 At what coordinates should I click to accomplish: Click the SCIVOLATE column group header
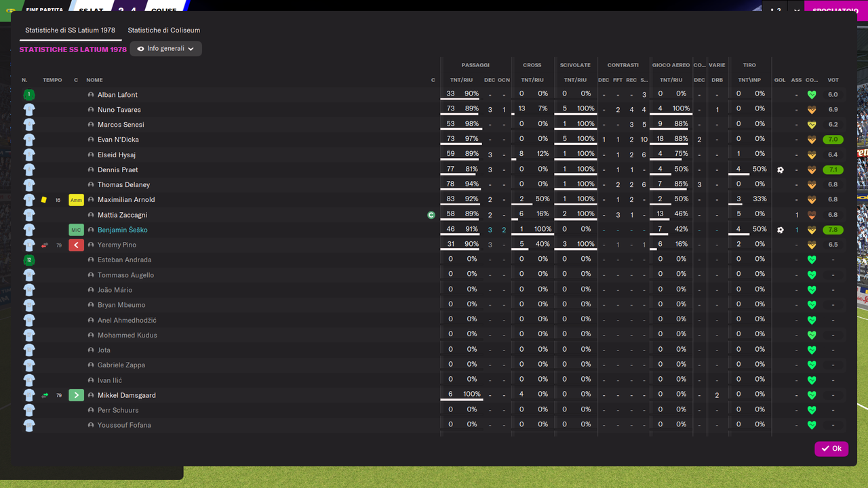pyautogui.click(x=575, y=65)
